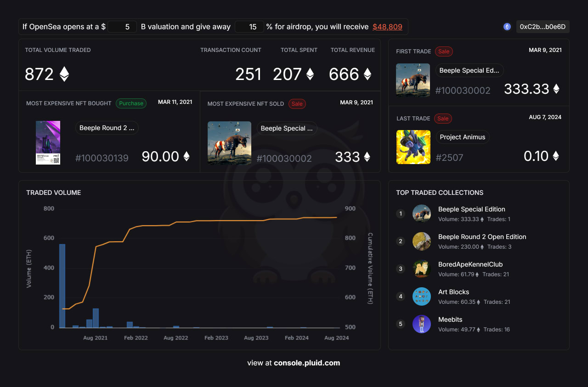Screen dimensions: 588x387
Task: Visit console.pluid.com
Action: pos(306,363)
